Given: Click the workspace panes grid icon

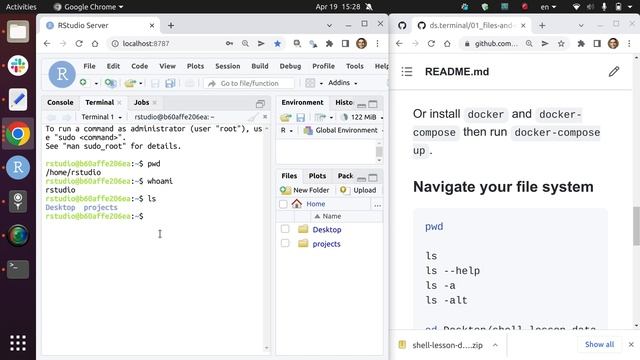Looking at the screenshot, I should click(x=310, y=83).
